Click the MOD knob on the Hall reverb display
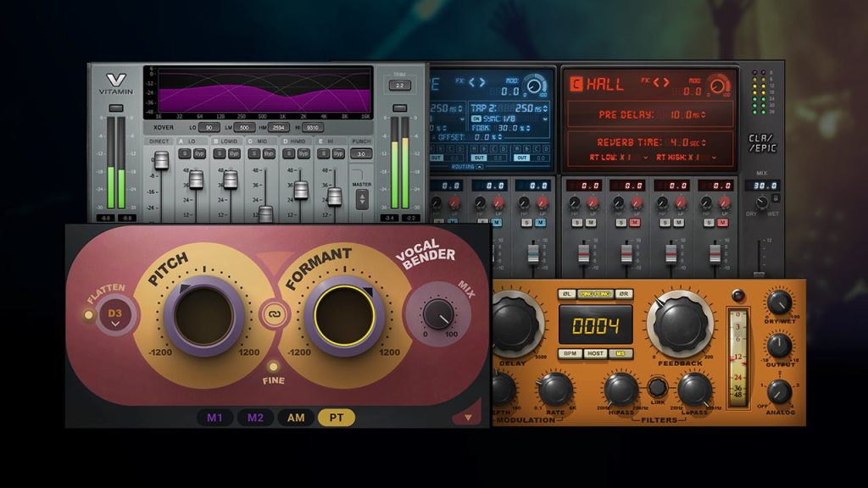This screenshot has width=868, height=488. [717, 87]
